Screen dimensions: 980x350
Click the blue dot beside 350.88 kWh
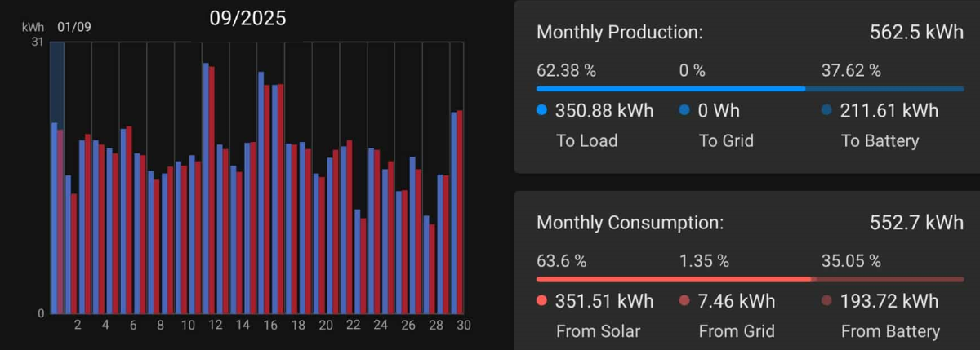[541, 111]
